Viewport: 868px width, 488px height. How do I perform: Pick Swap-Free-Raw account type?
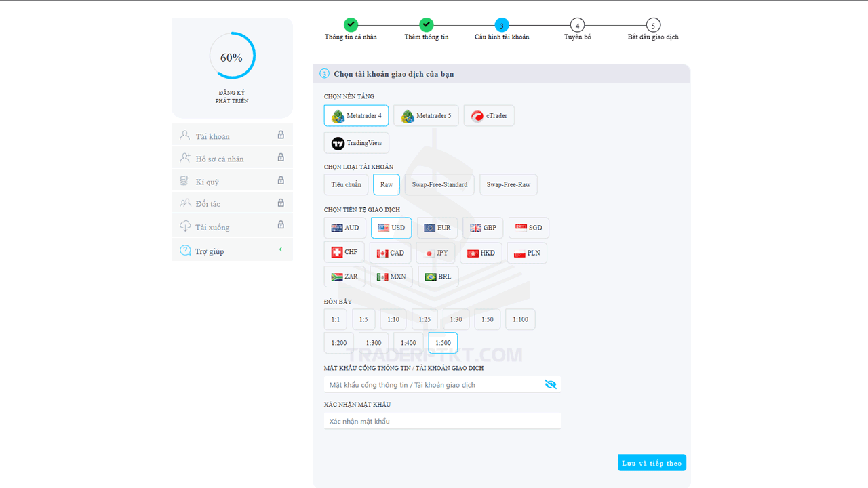tap(509, 184)
